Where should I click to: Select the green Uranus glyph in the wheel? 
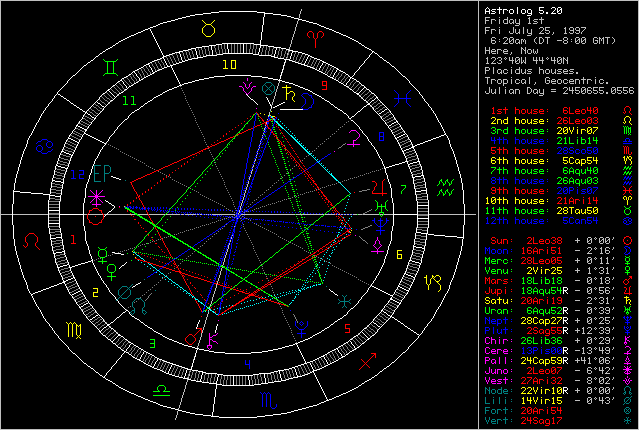(381, 207)
